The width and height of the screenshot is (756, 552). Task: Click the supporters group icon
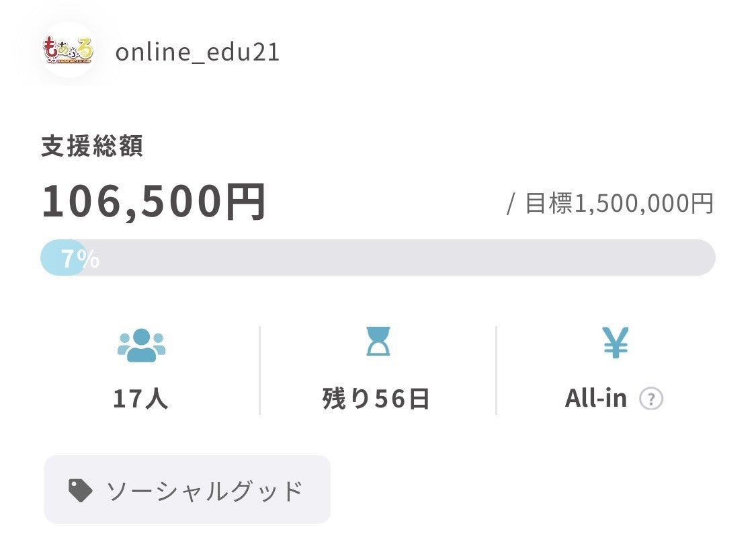coord(141,346)
